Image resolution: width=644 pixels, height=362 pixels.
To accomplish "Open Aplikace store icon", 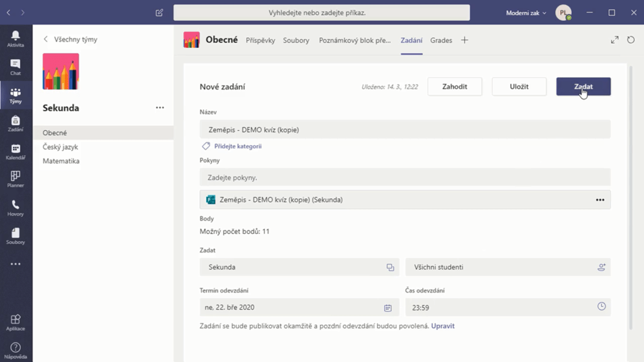I will click(16, 322).
